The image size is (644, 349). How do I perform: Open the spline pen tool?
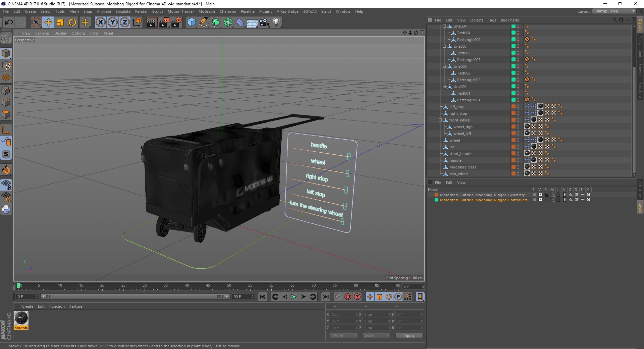204,22
